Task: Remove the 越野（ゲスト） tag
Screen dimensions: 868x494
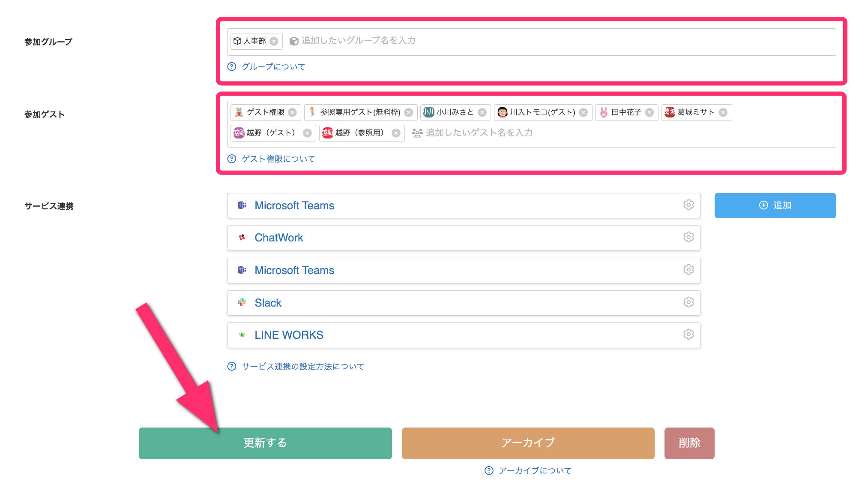Action: tap(307, 133)
